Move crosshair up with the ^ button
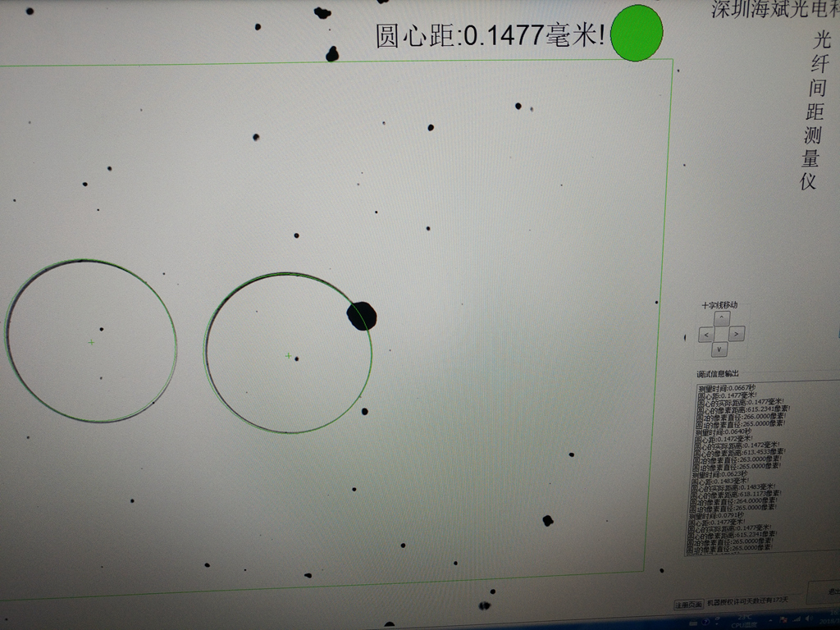The width and height of the screenshot is (840, 630). click(x=722, y=317)
